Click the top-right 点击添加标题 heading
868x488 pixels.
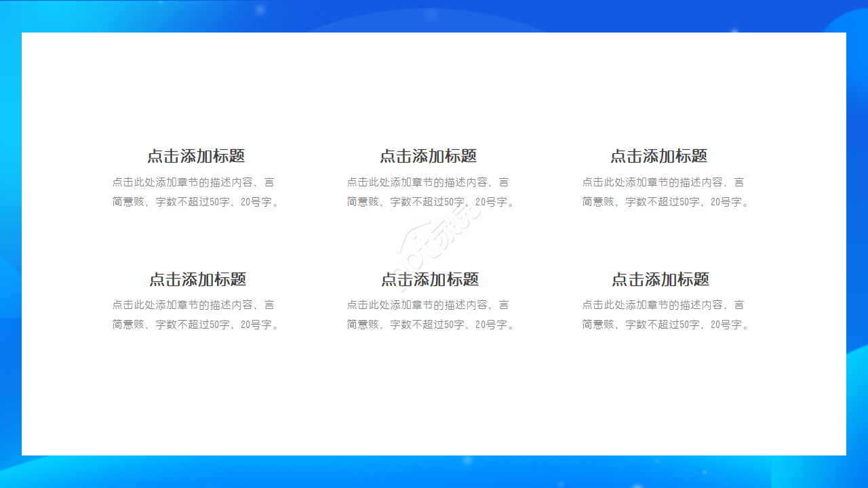pos(659,157)
